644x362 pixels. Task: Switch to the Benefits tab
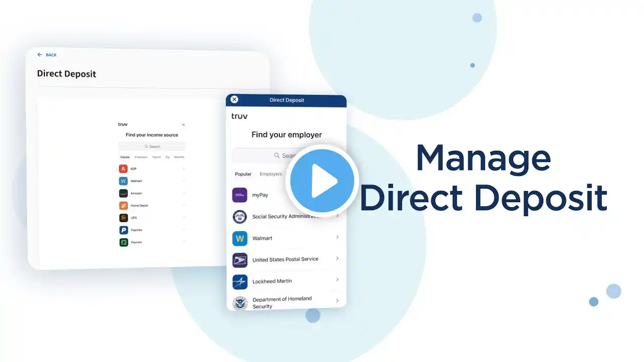[179, 157]
